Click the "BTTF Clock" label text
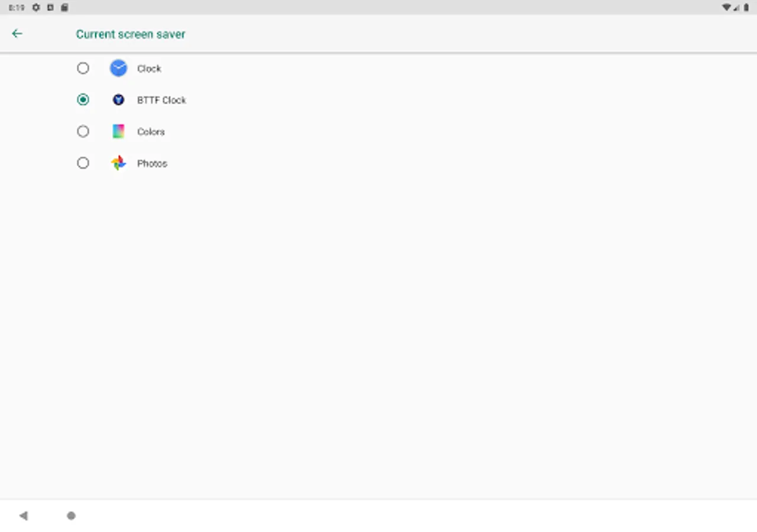This screenshot has width=757, height=532. click(161, 100)
